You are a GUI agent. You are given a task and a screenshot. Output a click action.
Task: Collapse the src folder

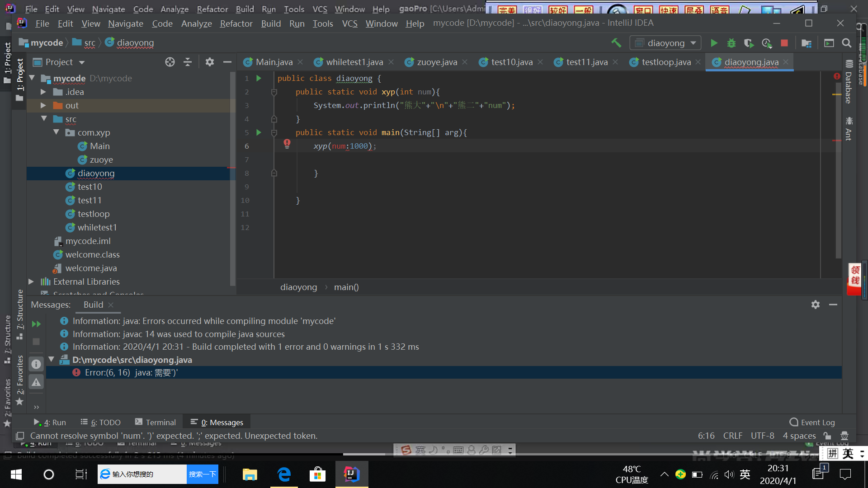coord(44,119)
